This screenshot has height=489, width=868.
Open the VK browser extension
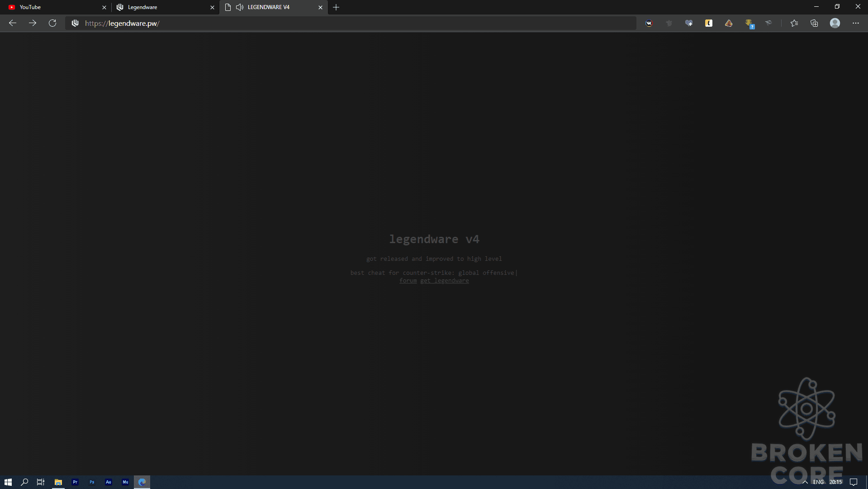click(x=649, y=23)
